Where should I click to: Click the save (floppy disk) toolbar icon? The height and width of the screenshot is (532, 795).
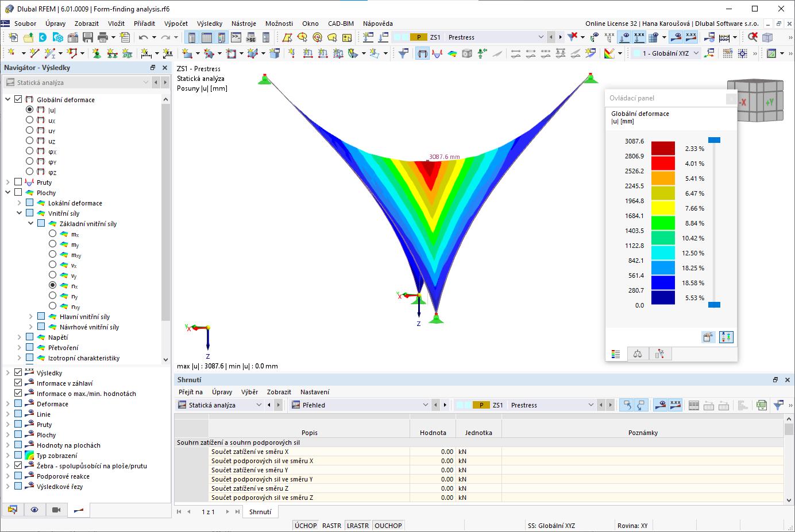[88, 37]
